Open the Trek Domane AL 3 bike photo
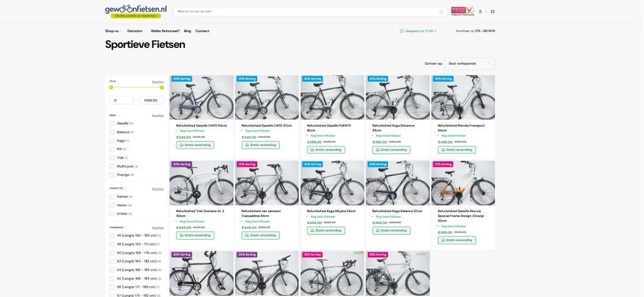Screen dimensions: 644x297 click(201, 183)
